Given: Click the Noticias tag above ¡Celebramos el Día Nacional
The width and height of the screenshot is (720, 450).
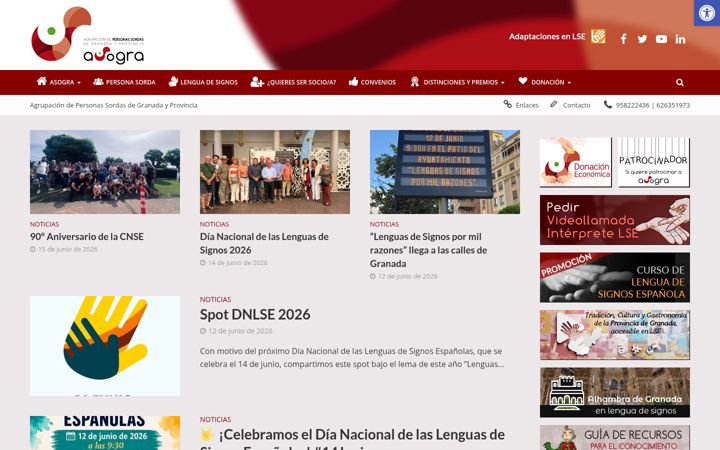Looking at the screenshot, I should point(215,420).
